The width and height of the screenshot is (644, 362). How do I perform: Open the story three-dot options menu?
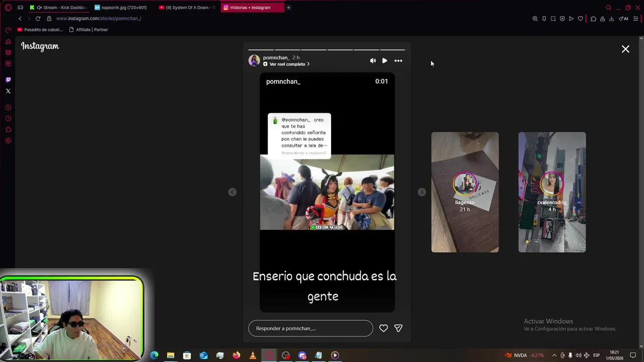coord(398,60)
